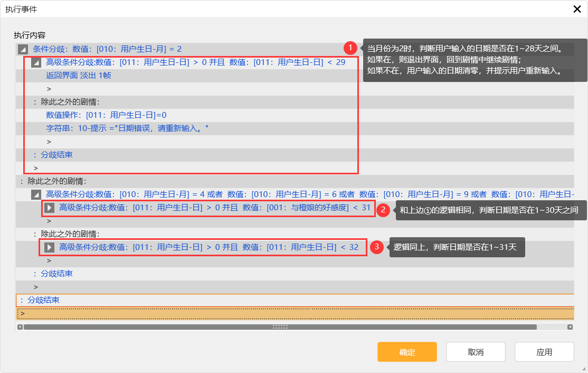Click the horizontal scrollbar right arrow

(x=570, y=327)
